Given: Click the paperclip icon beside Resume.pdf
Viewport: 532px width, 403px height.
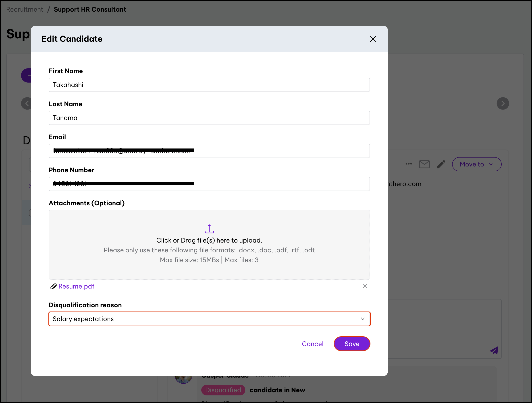Looking at the screenshot, I should coord(53,286).
